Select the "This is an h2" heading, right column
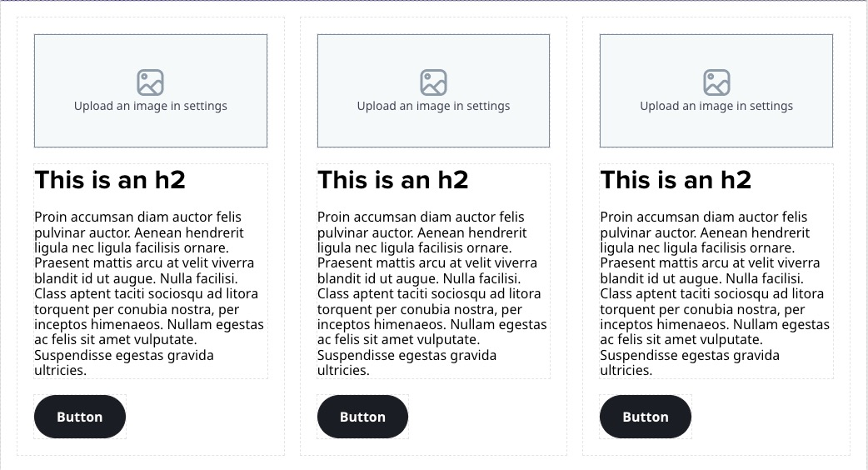This screenshot has width=868, height=470. pos(676,180)
